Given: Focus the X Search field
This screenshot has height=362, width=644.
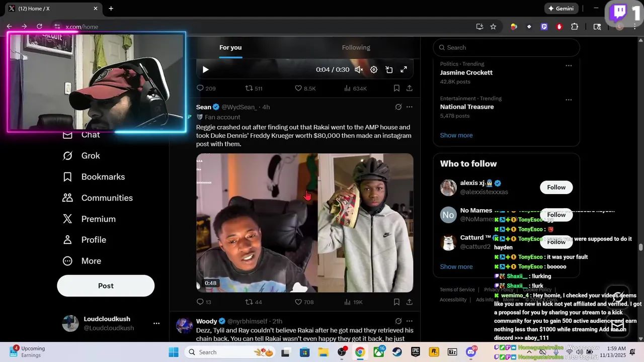Looking at the screenshot, I should tap(506, 47).
